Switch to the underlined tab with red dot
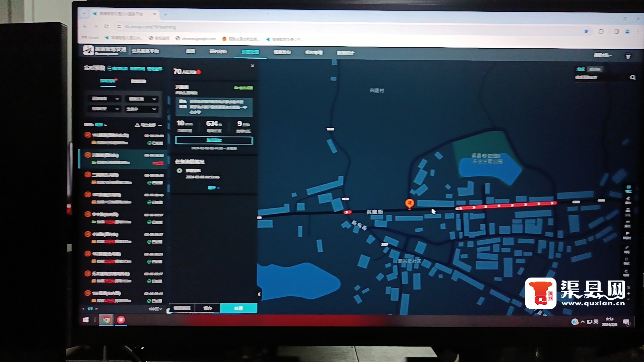 tap(108, 81)
